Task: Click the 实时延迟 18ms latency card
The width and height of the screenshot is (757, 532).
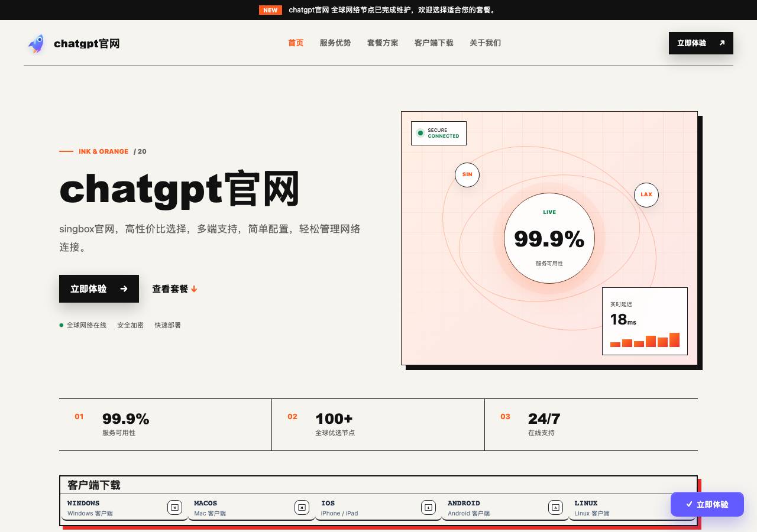Action: tap(645, 321)
